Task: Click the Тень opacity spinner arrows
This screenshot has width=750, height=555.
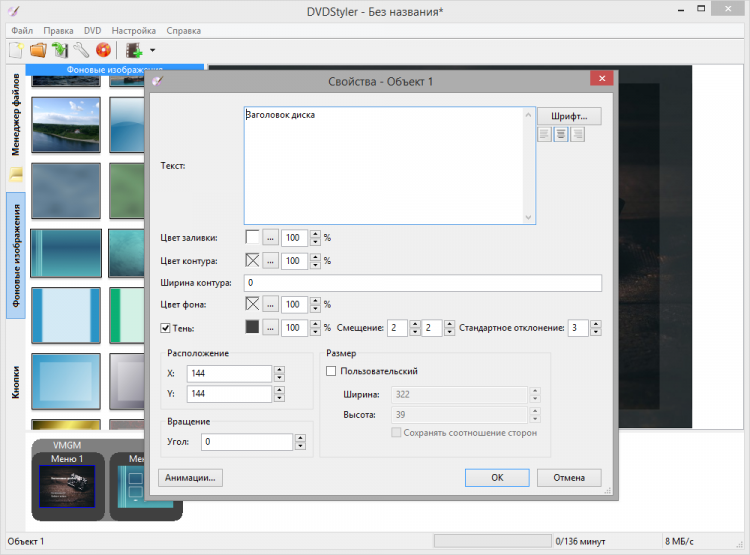Action: [x=315, y=328]
